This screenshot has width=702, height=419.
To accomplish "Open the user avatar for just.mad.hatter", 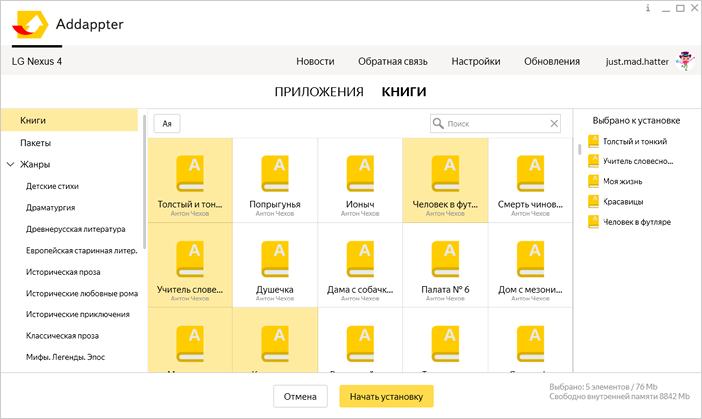I will point(685,60).
